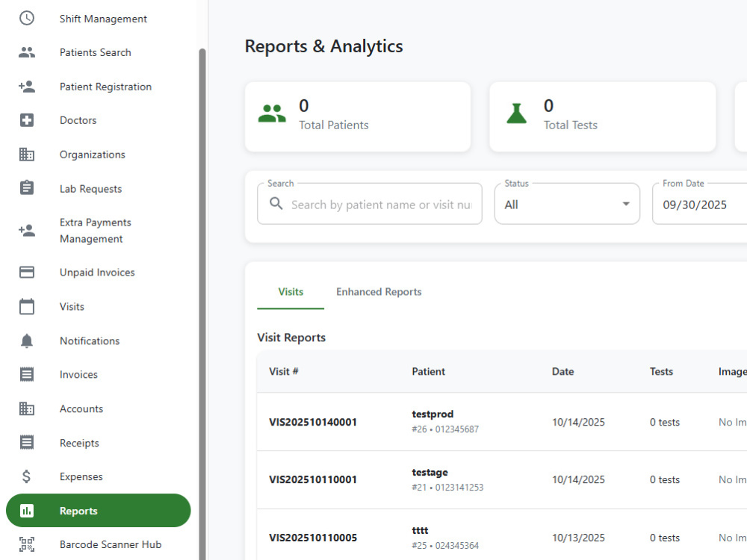Click the patient name search field
Image resolution: width=747 pixels, height=560 pixels.
click(370, 204)
